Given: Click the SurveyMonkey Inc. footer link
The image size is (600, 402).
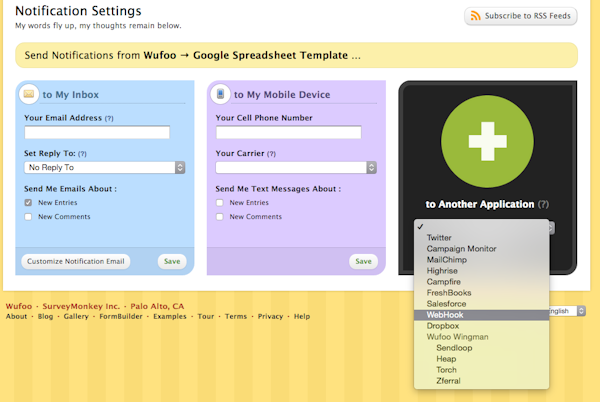Looking at the screenshot, I should (x=81, y=306).
